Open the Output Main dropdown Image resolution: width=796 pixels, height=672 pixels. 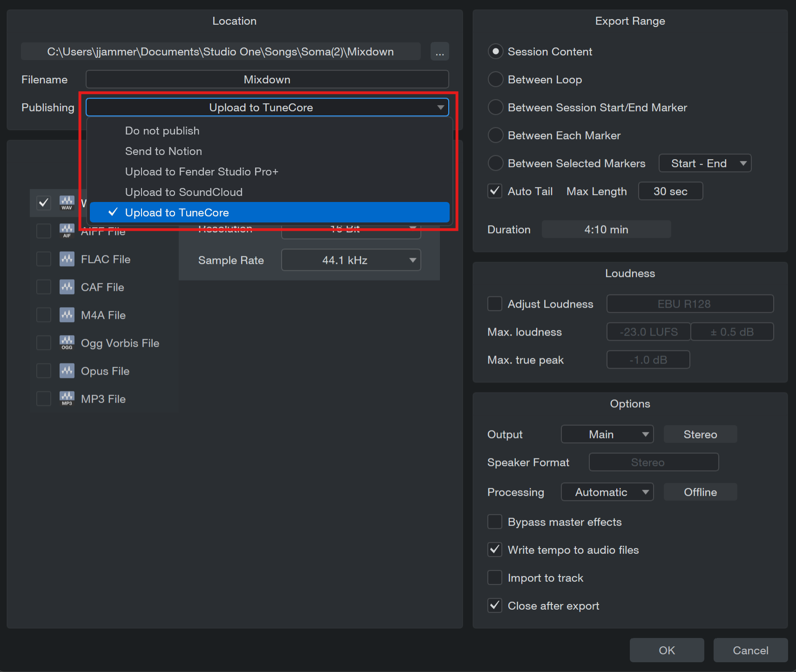(607, 434)
